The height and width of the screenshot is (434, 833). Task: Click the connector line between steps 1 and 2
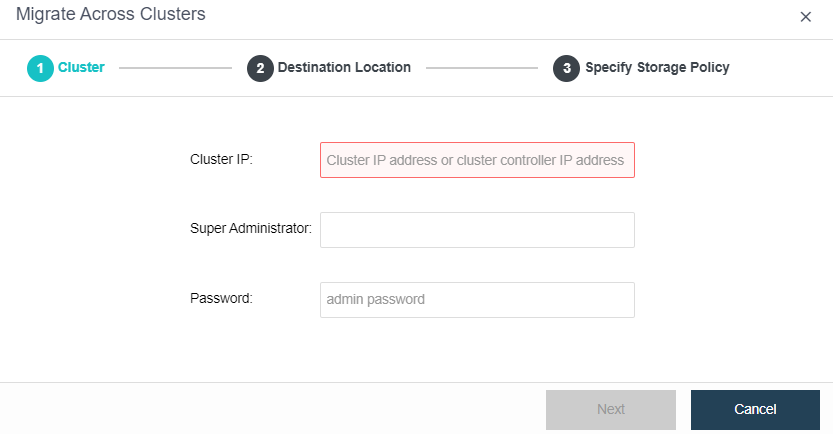[x=175, y=69]
